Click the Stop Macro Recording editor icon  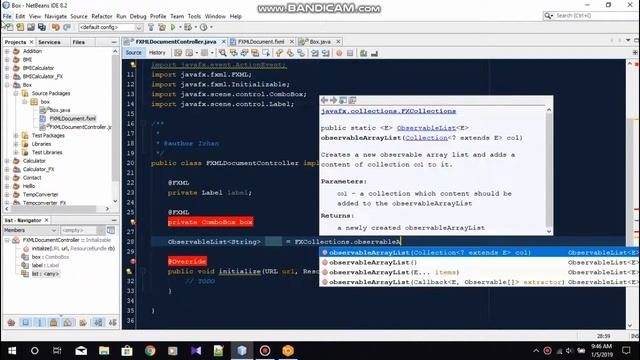[x=350, y=53]
